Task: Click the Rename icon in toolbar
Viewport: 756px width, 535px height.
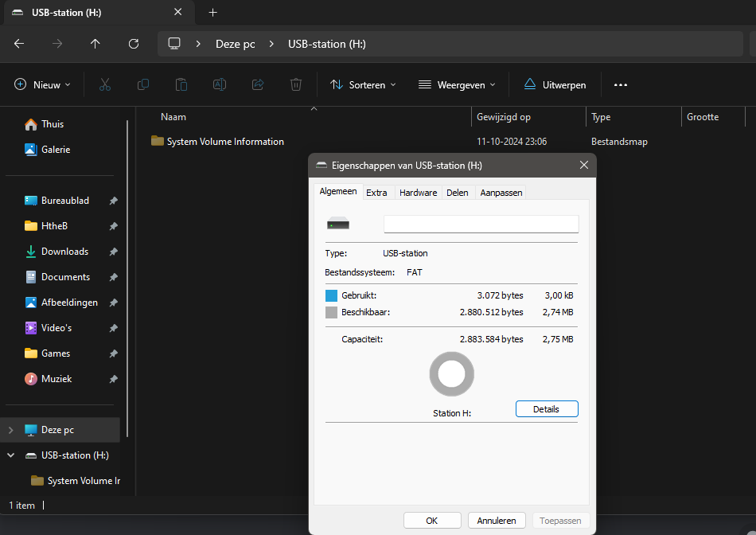Action: (220, 85)
